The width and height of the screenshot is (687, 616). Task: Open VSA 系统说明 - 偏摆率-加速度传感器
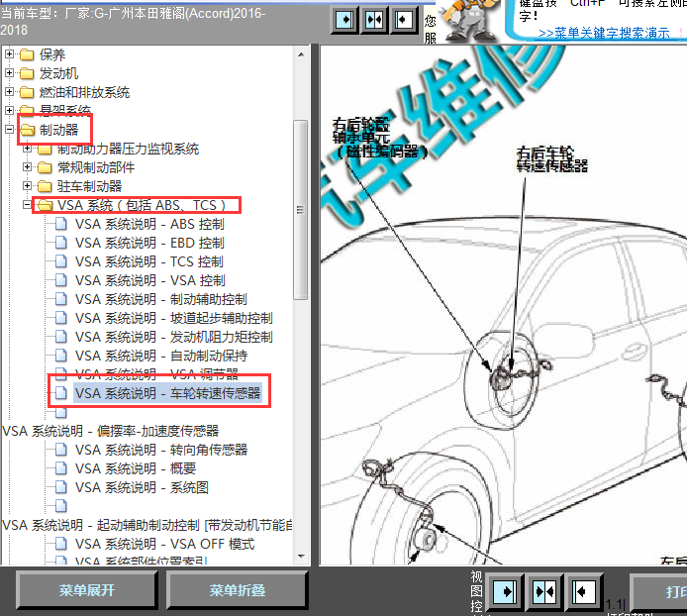click(111, 431)
